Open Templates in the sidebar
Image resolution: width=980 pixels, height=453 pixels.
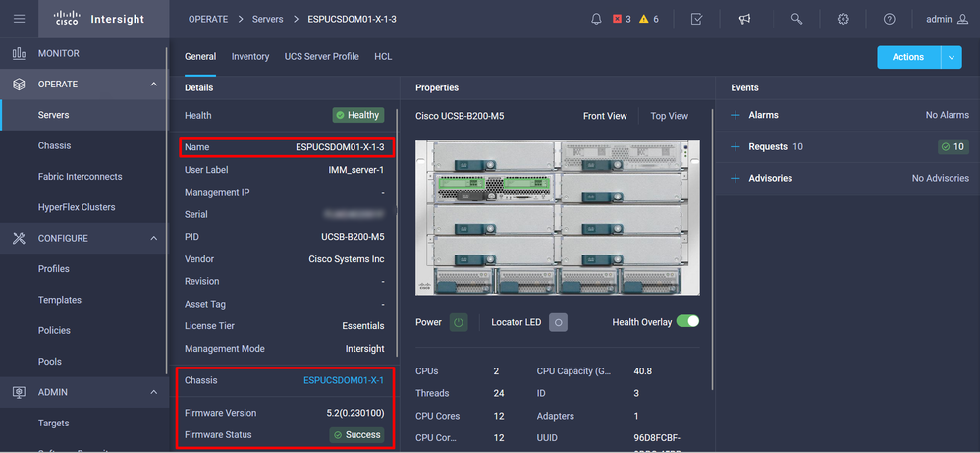[83, 300]
